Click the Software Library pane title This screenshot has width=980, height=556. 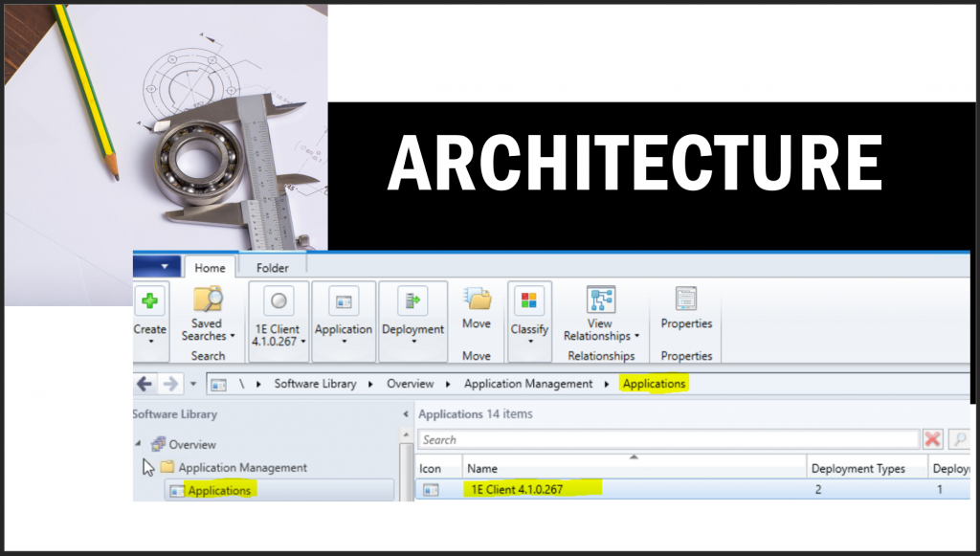tap(175, 413)
